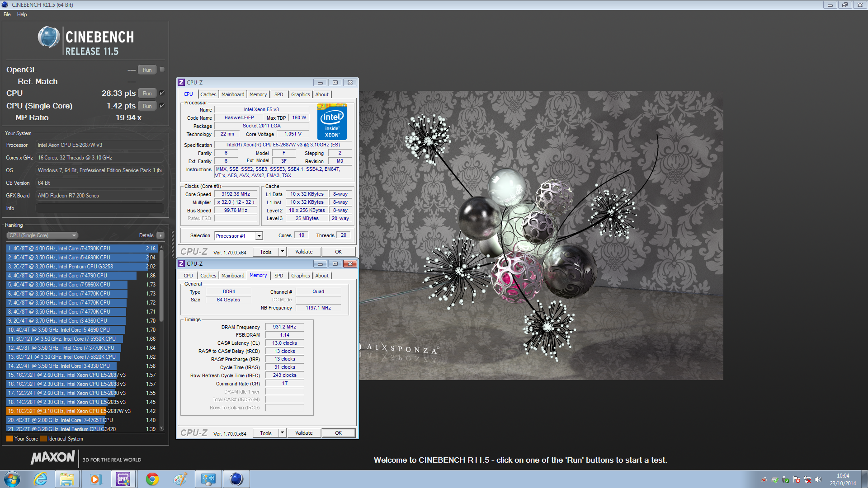Open Windows Media Player taskbar icon

click(95, 479)
